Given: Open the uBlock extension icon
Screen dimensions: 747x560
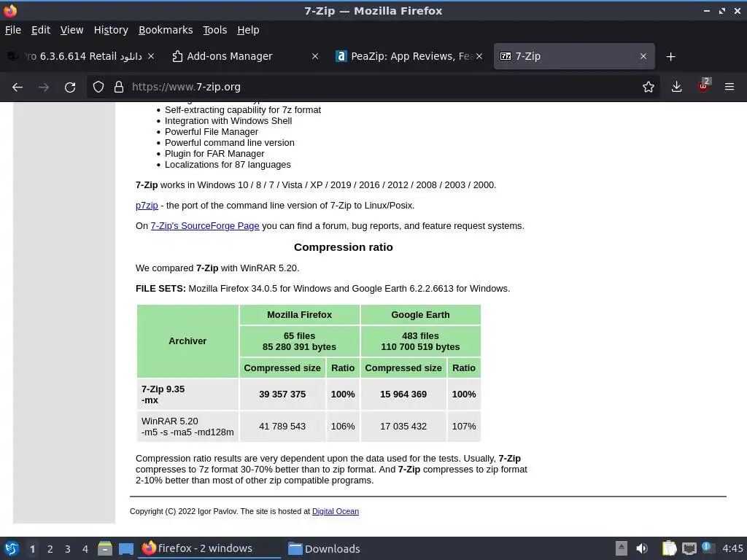Looking at the screenshot, I should click(704, 86).
